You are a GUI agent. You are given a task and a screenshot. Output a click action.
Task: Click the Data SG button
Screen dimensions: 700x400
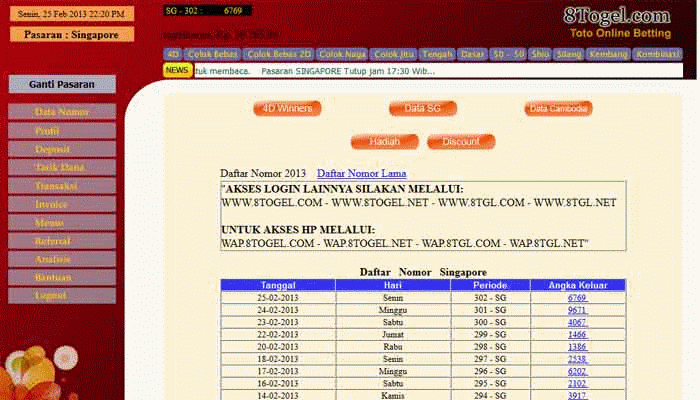click(423, 108)
